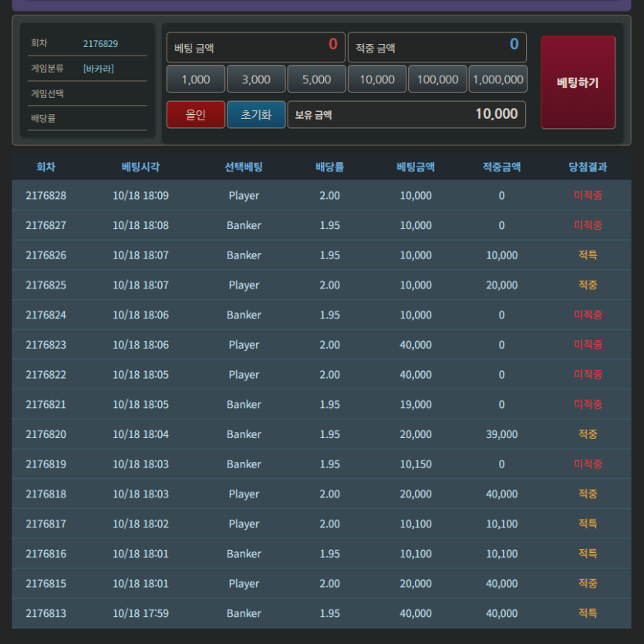This screenshot has height=644, width=644.
Task: Place bet with 베팅하기 button
Action: 578,83
